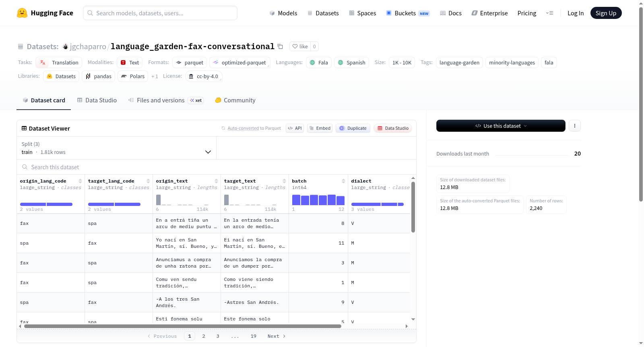Select the Datasets library tag

coord(61,76)
